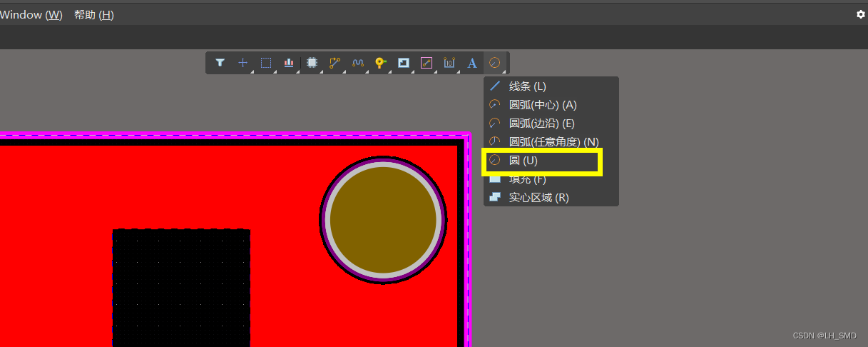The height and width of the screenshot is (347, 868).
Task: Open the Window (W) menu
Action: tap(31, 14)
